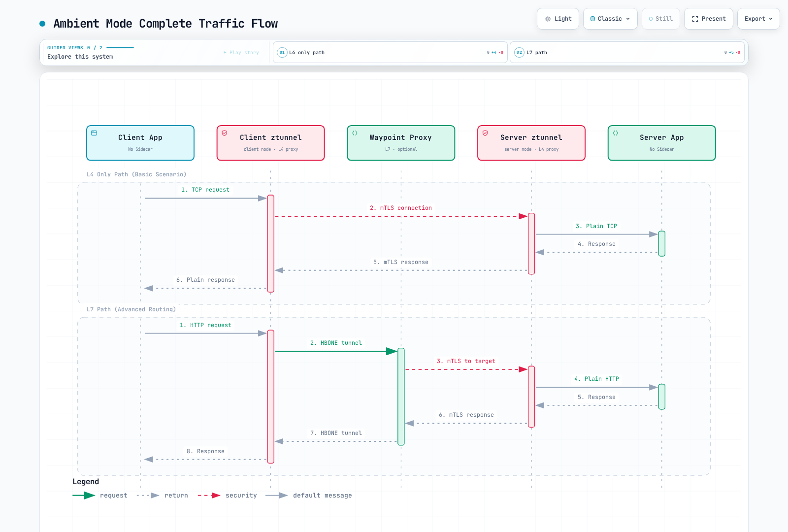Click 'Explore this system' text

(x=80, y=57)
